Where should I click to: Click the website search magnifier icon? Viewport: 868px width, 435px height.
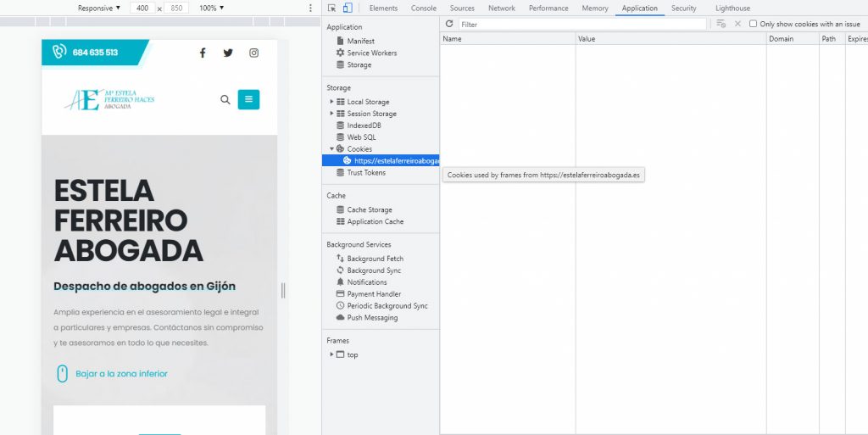225,99
